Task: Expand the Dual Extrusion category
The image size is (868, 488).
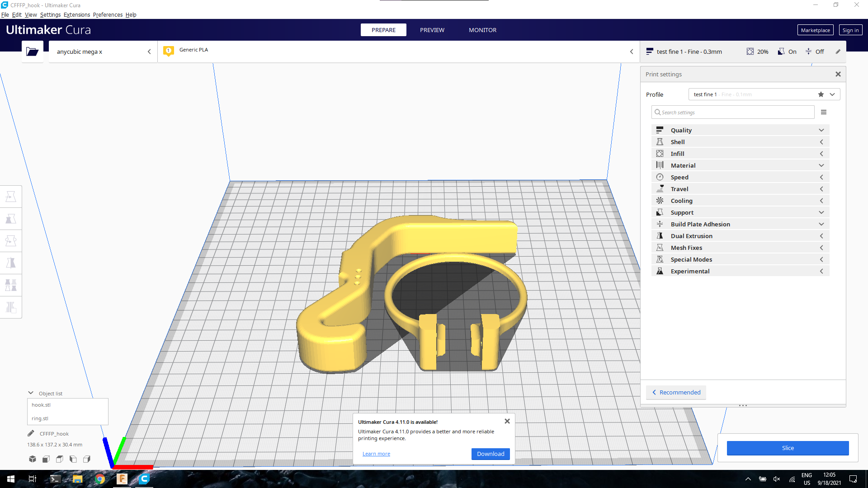Action: [741, 236]
